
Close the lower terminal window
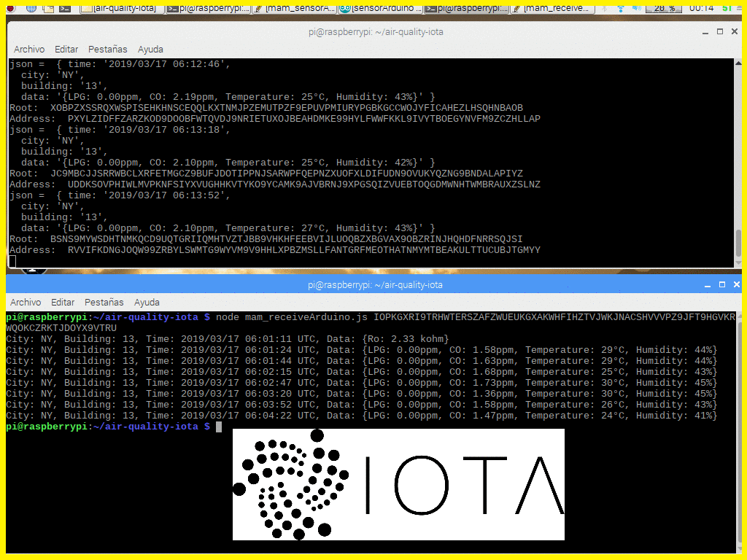click(x=737, y=284)
